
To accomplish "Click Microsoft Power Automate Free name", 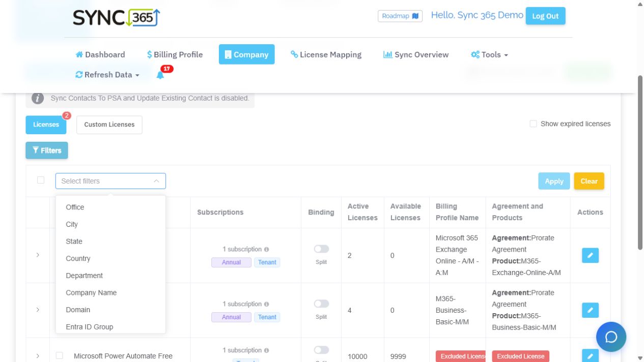I will click(x=123, y=356).
